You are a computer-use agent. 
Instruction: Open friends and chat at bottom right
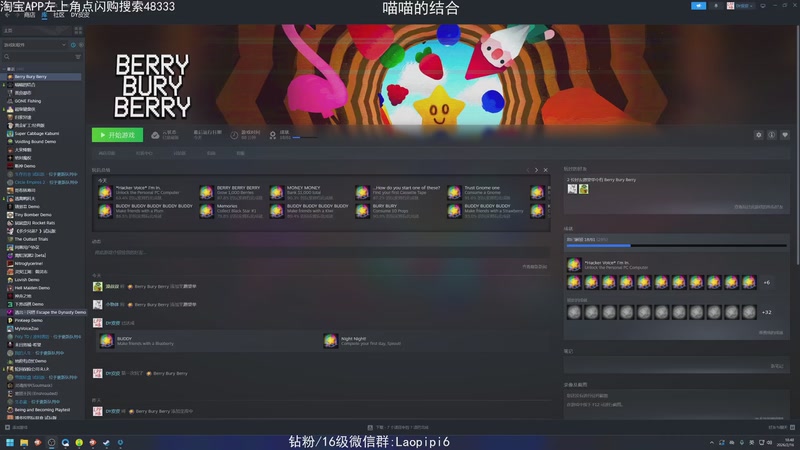[x=782, y=428]
